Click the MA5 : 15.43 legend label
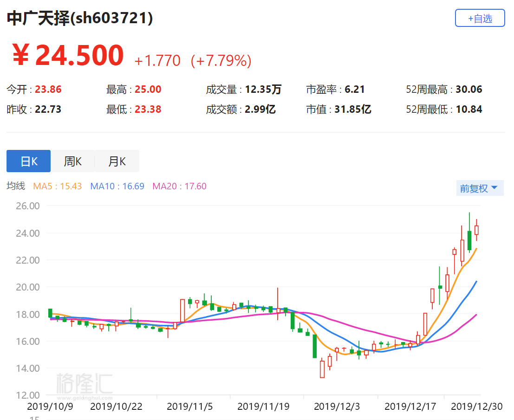This screenshot has height=420, width=514. click(58, 186)
